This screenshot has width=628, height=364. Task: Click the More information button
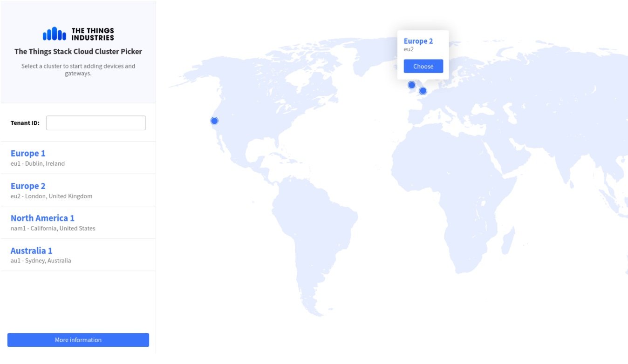click(78, 340)
